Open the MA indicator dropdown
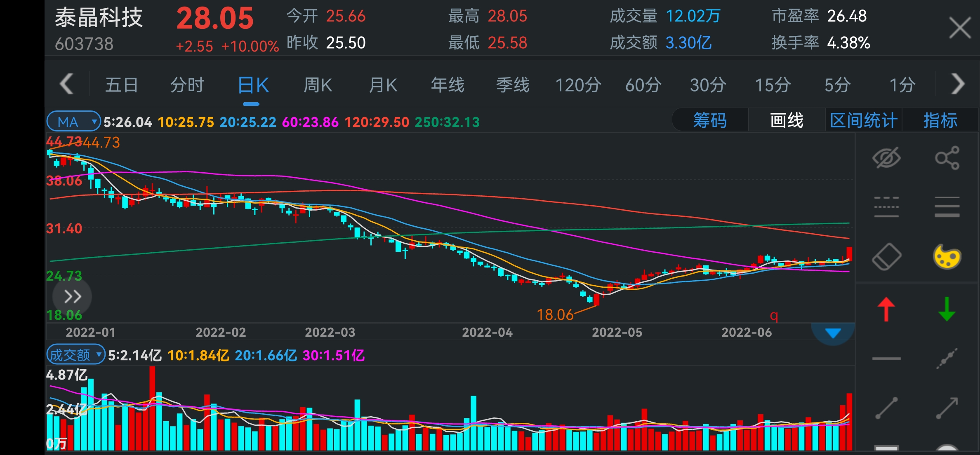The image size is (980, 455). click(x=73, y=122)
